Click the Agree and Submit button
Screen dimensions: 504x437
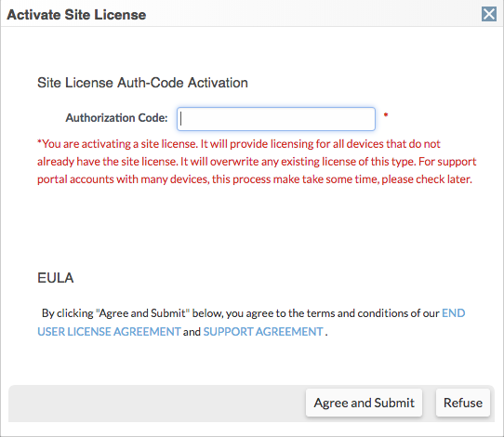tap(364, 403)
